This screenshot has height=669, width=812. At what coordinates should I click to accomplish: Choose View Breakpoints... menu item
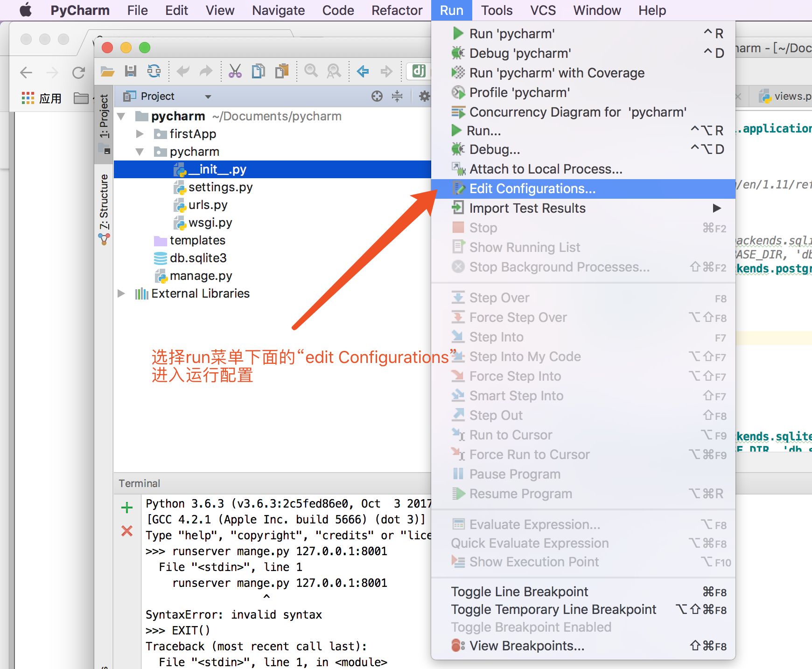[583, 646]
